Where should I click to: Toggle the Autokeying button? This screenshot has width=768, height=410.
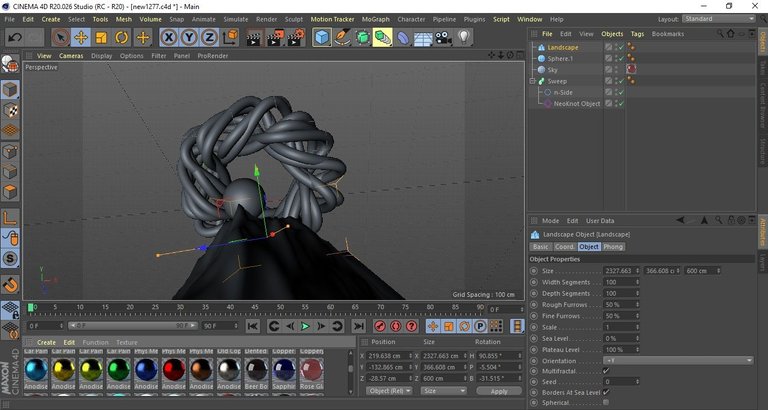396,326
